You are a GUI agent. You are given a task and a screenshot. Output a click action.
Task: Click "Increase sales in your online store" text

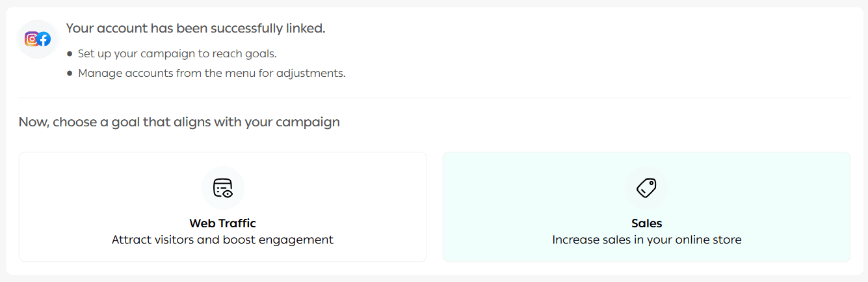tap(646, 240)
